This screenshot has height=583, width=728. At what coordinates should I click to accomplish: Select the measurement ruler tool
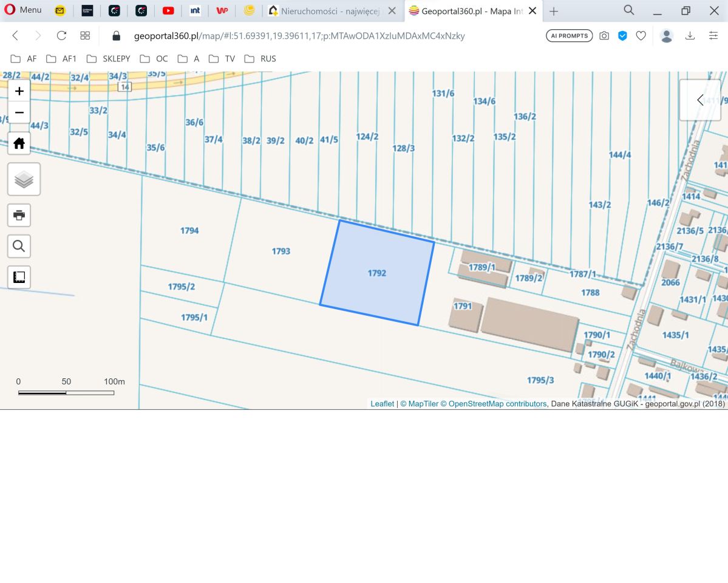coord(19,277)
